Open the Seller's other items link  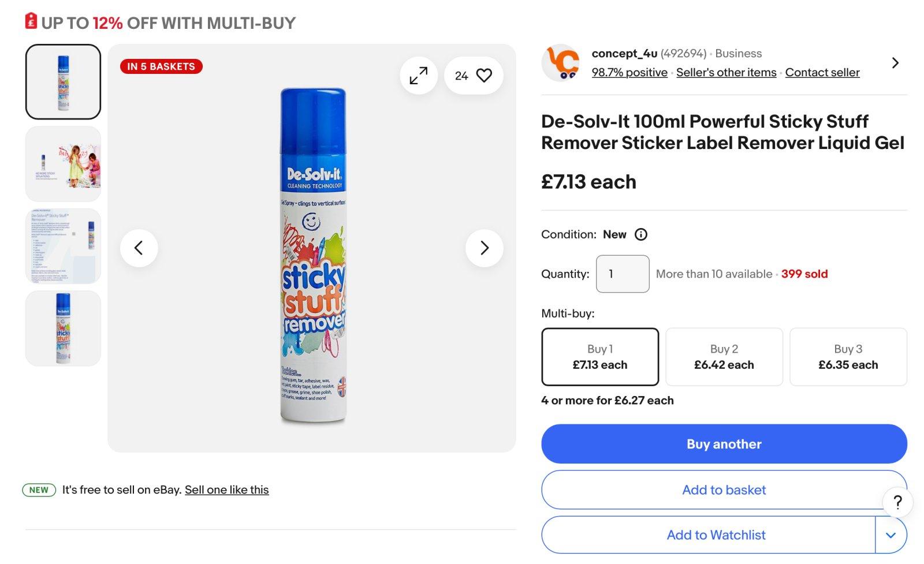click(x=726, y=73)
